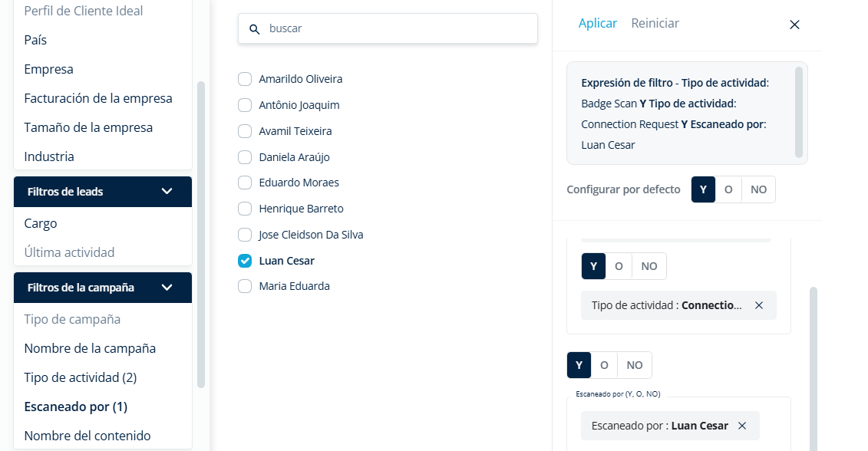The height and width of the screenshot is (451, 868).
Task: Collapse Filtros de leads chevron
Action: point(167,192)
